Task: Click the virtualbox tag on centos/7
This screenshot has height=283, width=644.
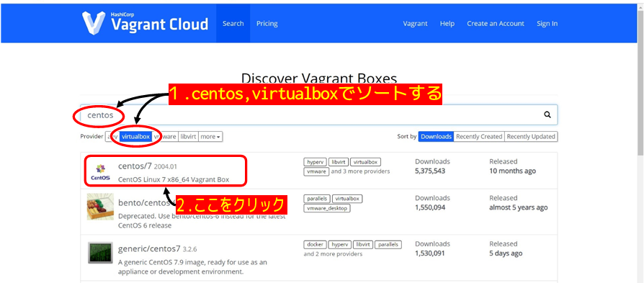Action: (x=365, y=162)
